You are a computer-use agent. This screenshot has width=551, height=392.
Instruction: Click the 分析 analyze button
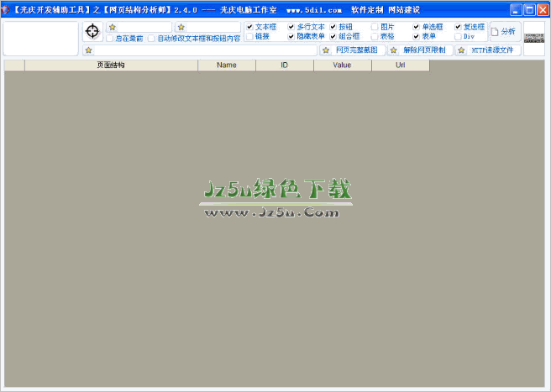pyautogui.click(x=505, y=32)
